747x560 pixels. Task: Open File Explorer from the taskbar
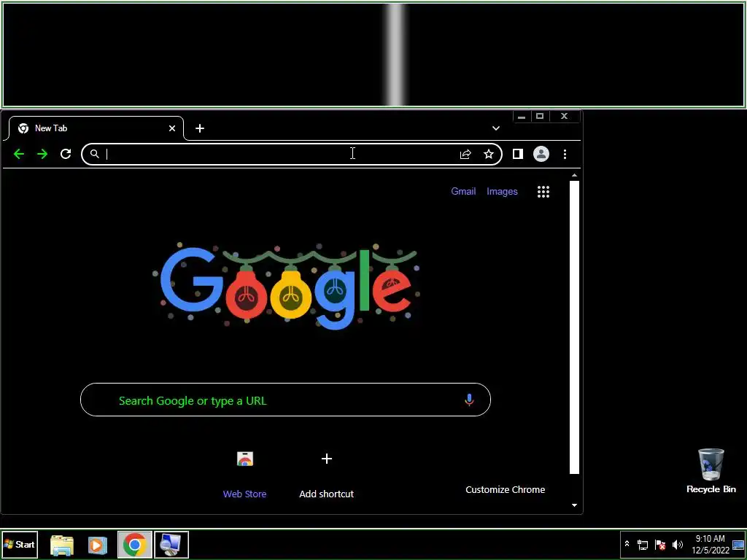click(x=62, y=545)
